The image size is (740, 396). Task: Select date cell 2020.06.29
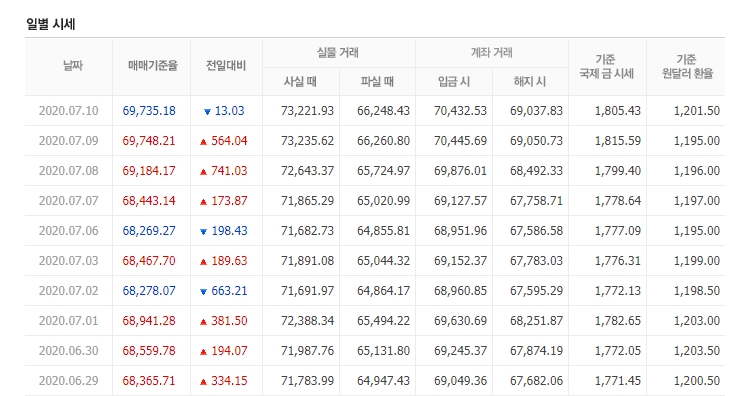pyautogui.click(x=68, y=381)
